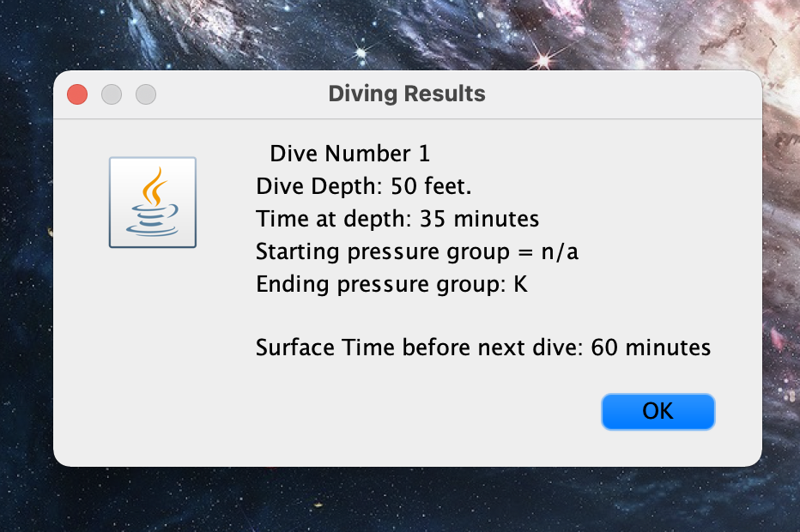Click the red traffic light button
This screenshot has height=532, width=800.
click(x=76, y=94)
